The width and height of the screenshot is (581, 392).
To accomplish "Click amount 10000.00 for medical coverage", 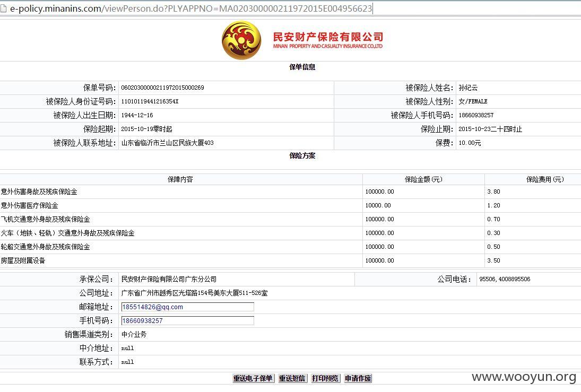I will (x=378, y=205).
